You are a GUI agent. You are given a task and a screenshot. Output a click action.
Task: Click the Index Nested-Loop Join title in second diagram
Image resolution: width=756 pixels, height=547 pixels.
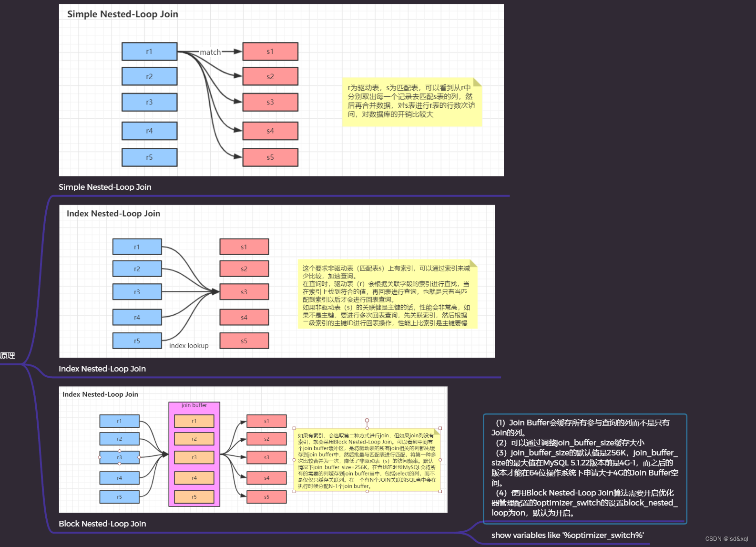point(113,214)
